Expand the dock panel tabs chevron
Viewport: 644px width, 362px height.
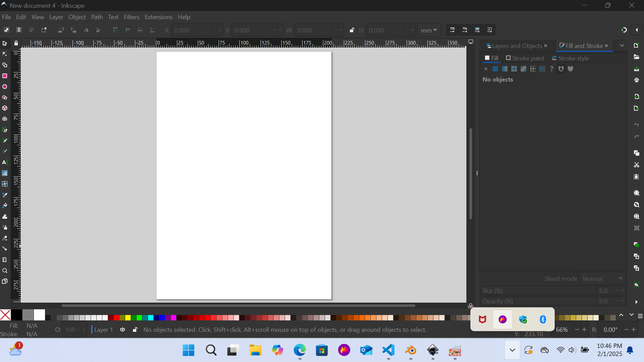(622, 46)
